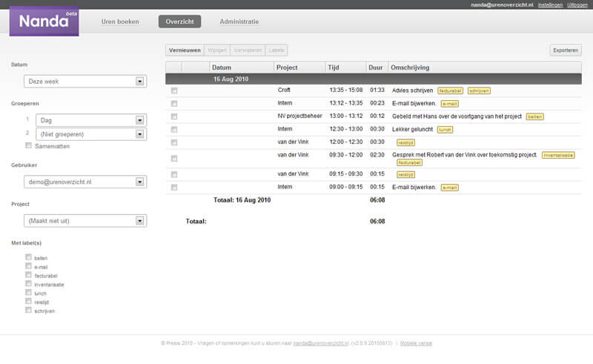The height and width of the screenshot is (364, 593).
Task: Click the 'Croft' project cell
Action: coord(284,90)
